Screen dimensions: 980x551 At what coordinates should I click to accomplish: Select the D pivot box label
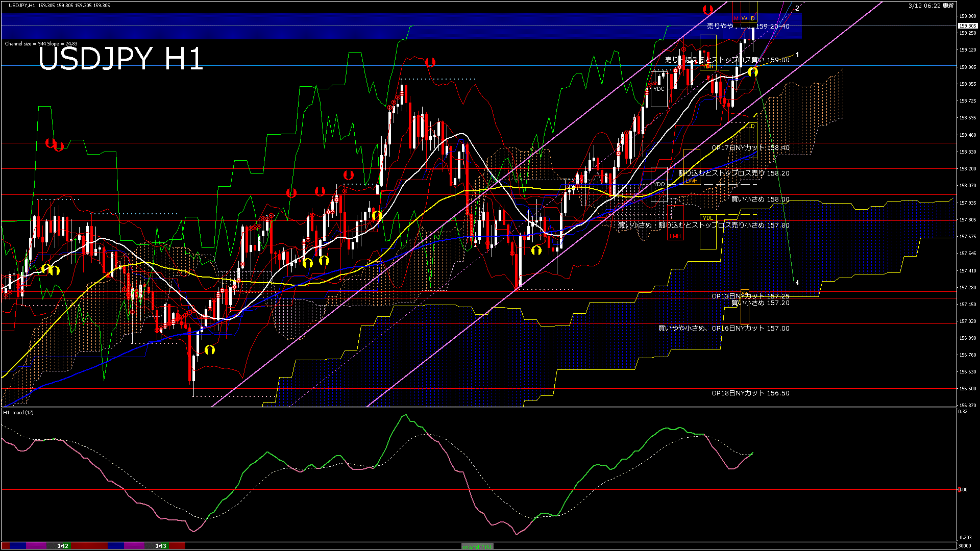pyautogui.click(x=752, y=18)
